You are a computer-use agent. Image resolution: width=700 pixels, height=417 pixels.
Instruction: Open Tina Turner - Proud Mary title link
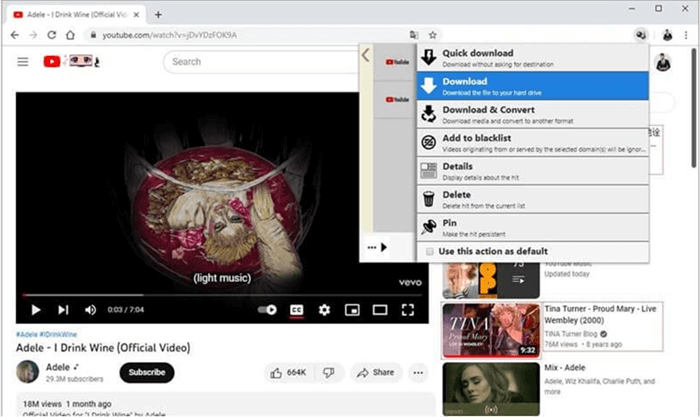[600, 314]
